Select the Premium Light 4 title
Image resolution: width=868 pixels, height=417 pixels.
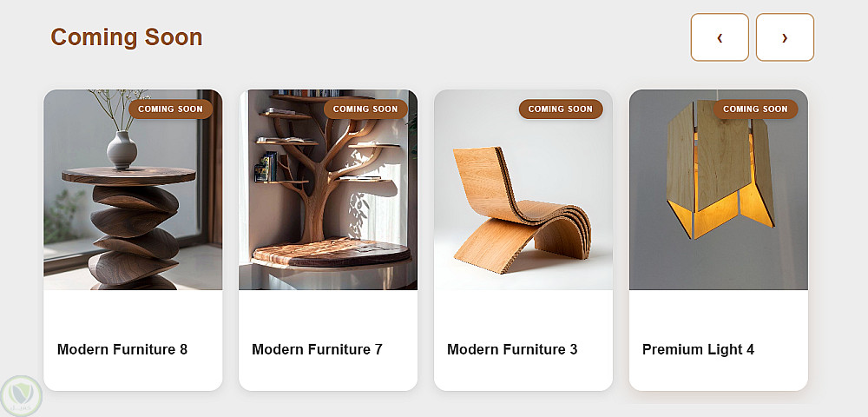[x=698, y=349]
